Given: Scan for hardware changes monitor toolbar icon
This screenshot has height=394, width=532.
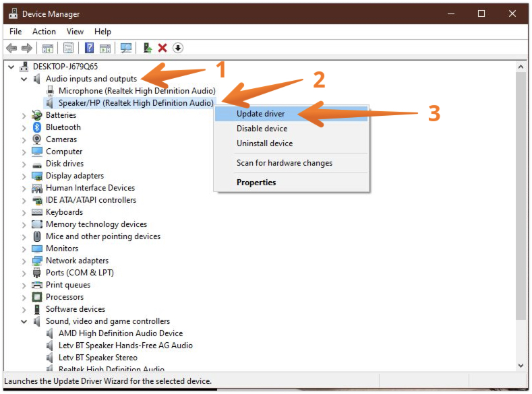Looking at the screenshot, I should click(126, 48).
